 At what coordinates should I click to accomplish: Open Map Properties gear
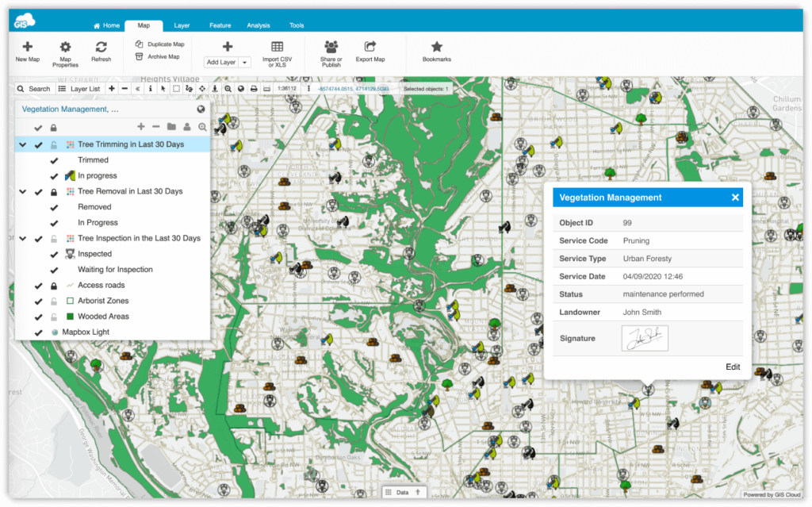[x=65, y=48]
